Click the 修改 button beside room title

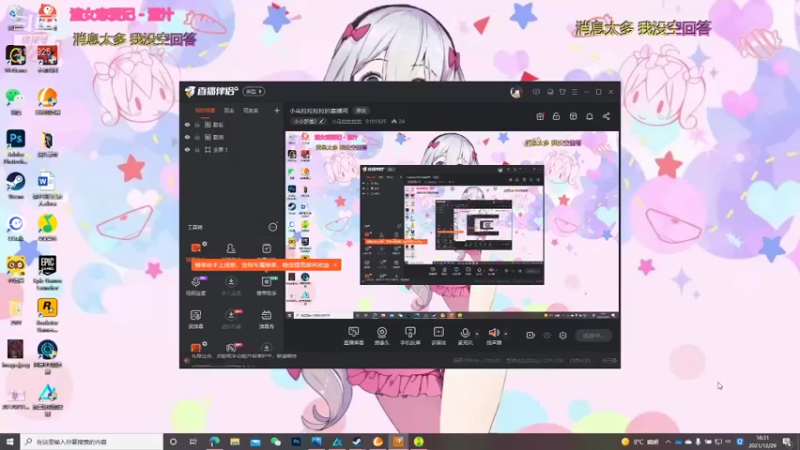pyautogui.click(x=361, y=111)
